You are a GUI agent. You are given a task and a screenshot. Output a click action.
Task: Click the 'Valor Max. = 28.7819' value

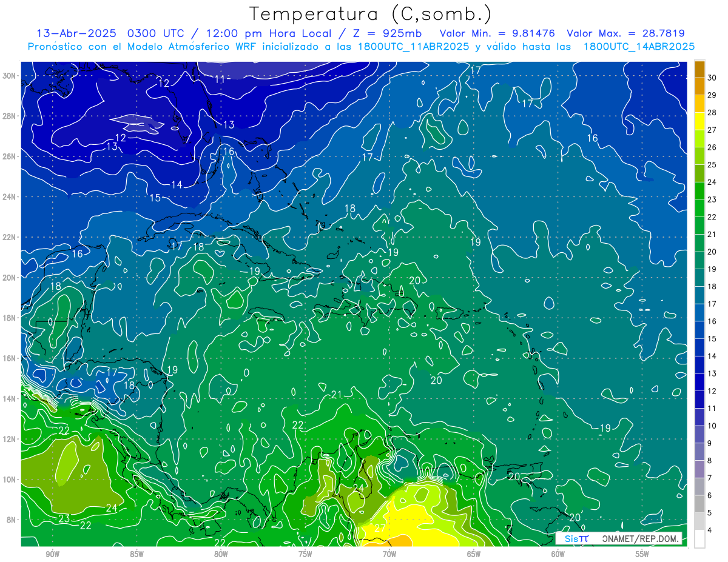[626, 33]
